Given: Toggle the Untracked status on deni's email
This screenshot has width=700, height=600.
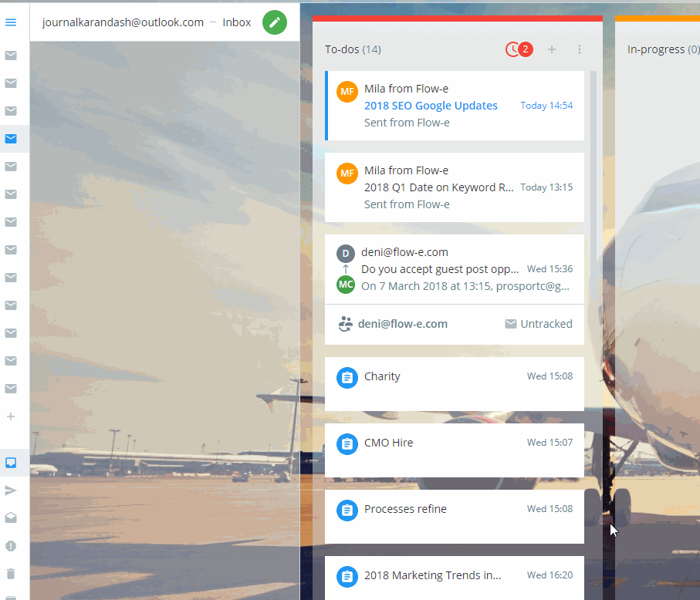Looking at the screenshot, I should [539, 324].
